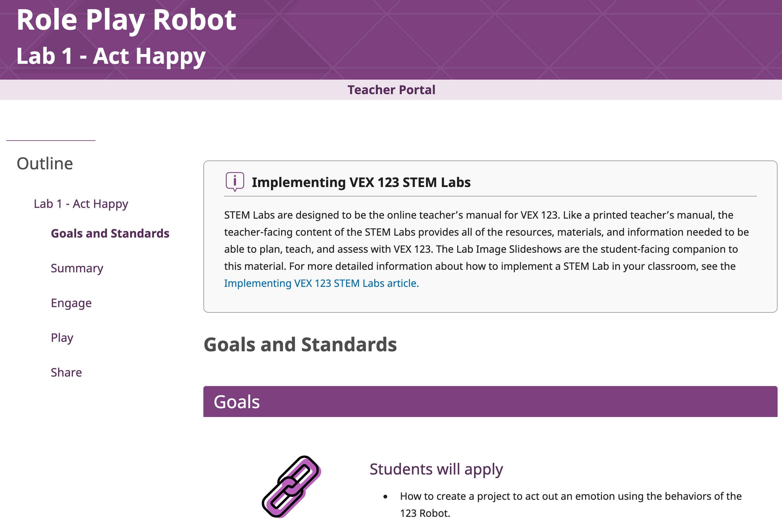Click the bullet about acting out an emotion

[x=570, y=496]
